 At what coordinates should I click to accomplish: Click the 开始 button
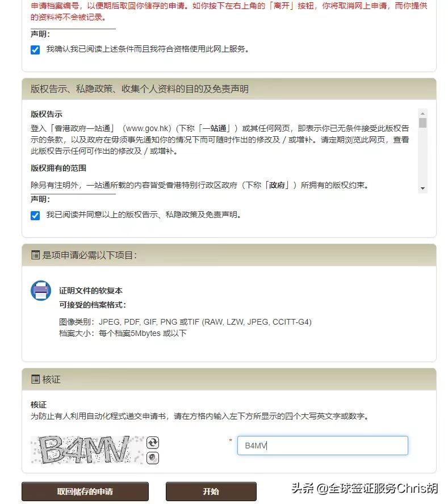211,492
